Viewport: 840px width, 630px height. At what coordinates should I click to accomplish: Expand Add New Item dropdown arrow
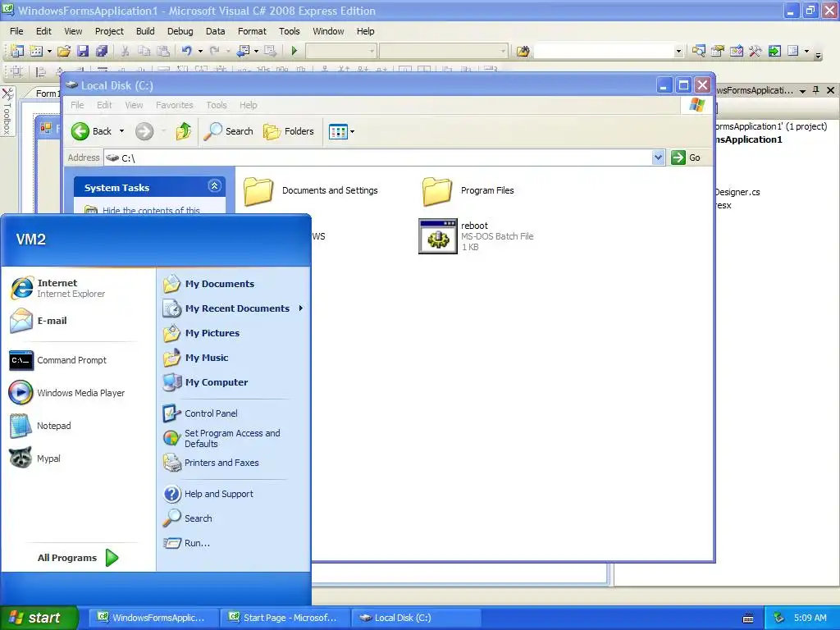49,51
